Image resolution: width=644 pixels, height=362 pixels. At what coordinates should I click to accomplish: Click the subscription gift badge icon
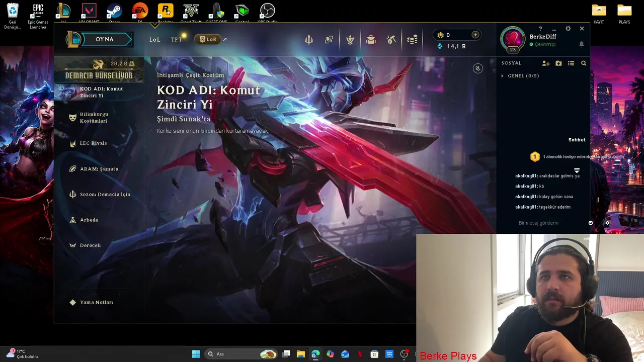(535, 157)
